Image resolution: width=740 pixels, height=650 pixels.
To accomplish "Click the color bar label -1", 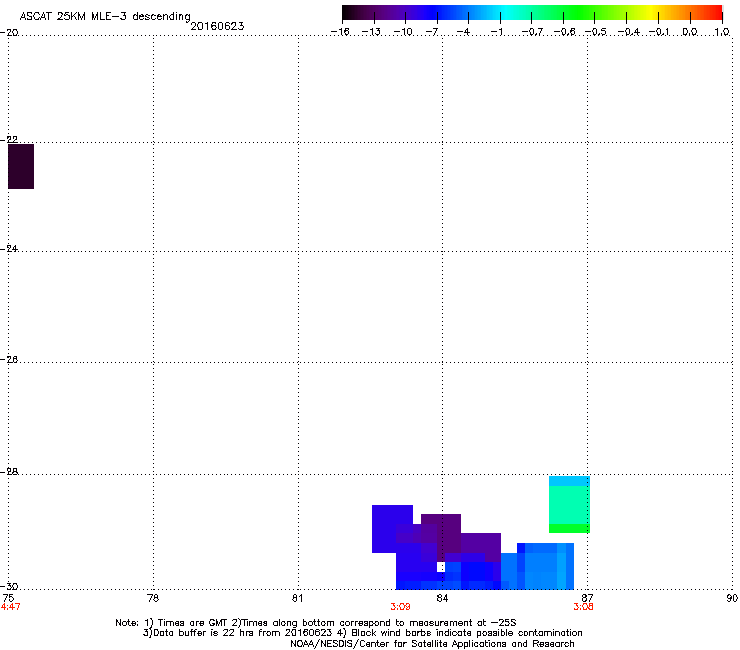I will pyautogui.click(x=496, y=32).
